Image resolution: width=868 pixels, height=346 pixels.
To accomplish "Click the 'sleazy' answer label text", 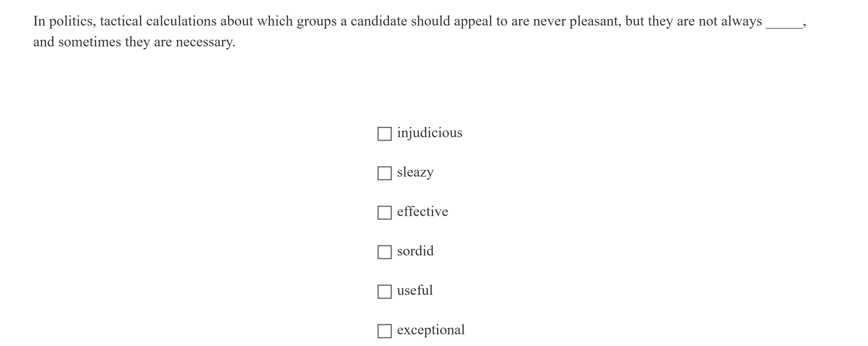I will (x=415, y=172).
